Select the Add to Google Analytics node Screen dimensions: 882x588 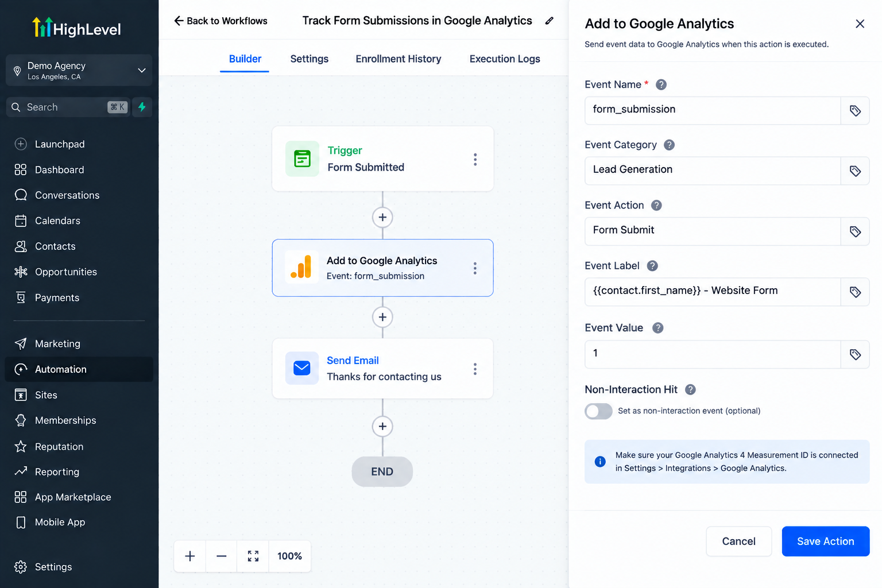pyautogui.click(x=382, y=268)
